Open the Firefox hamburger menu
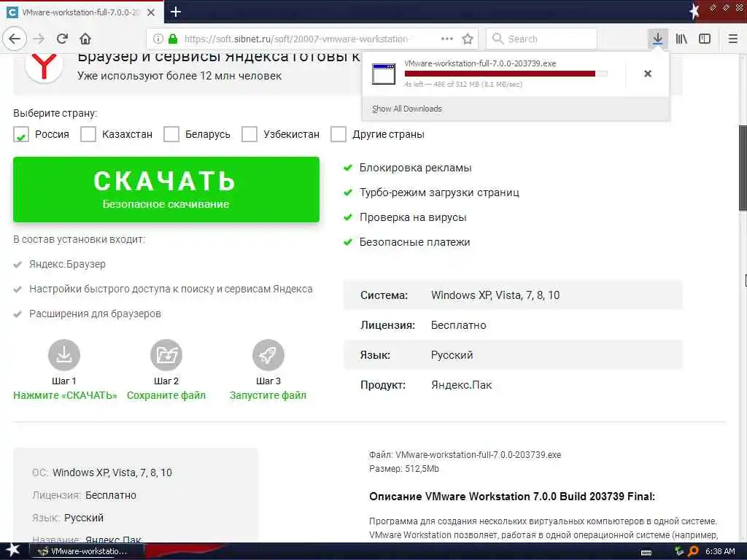Viewport: 747px width, 560px height. tap(733, 39)
